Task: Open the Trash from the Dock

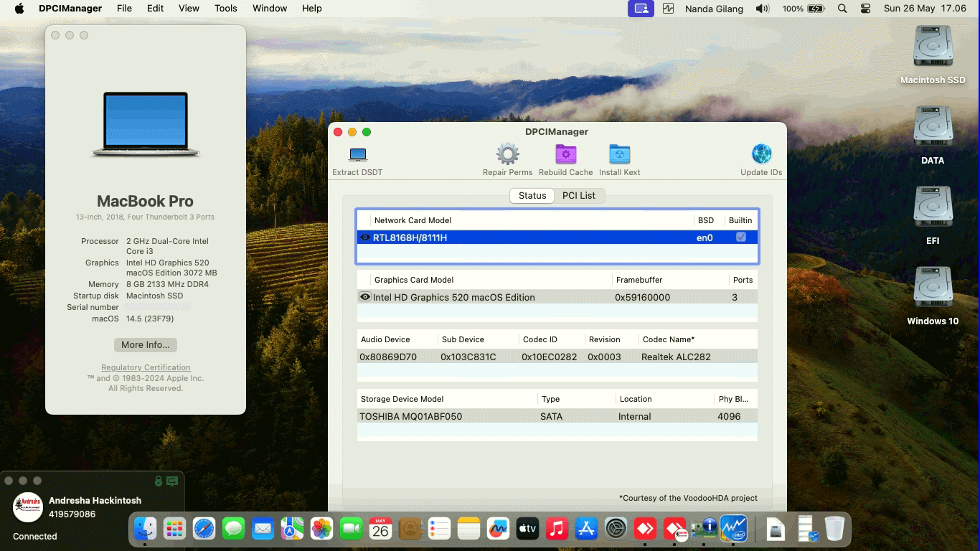Action: [x=834, y=529]
